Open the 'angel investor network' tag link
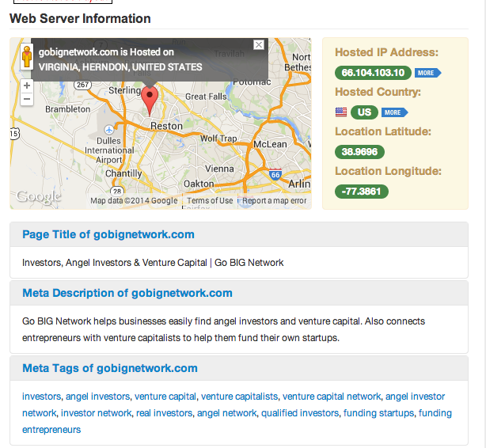 (415, 397)
